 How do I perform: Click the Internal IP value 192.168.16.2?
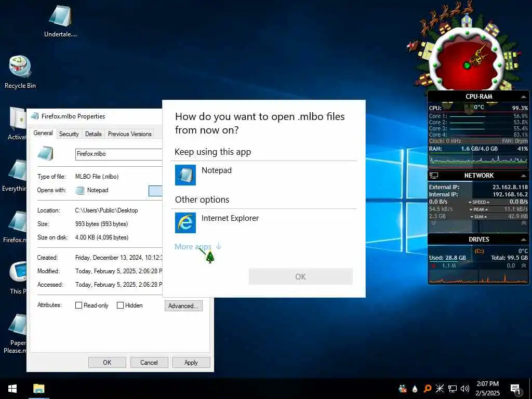point(510,194)
